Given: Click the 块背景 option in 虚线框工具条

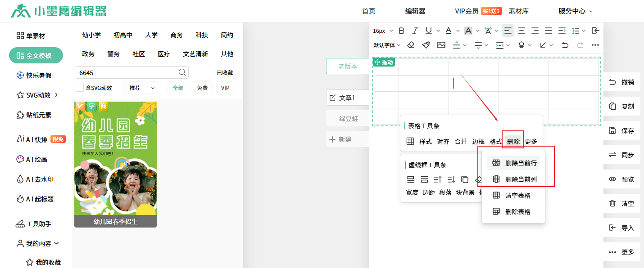Looking at the screenshot, I should coord(465,192).
